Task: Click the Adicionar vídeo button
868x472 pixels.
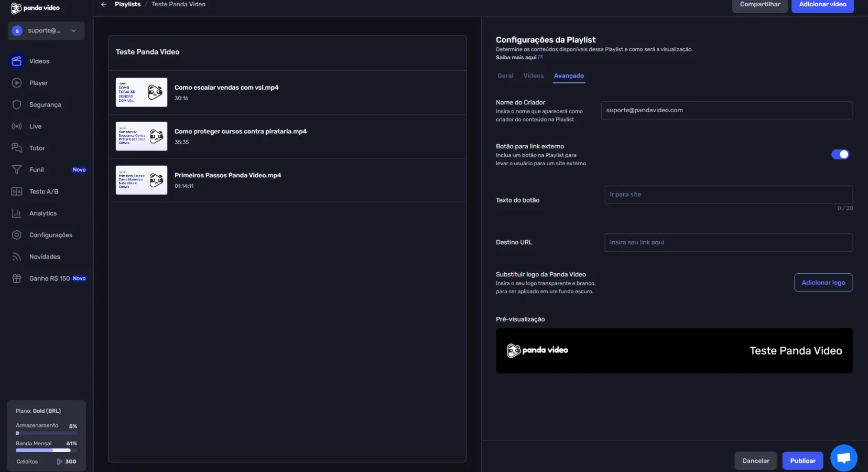Action: (822, 5)
